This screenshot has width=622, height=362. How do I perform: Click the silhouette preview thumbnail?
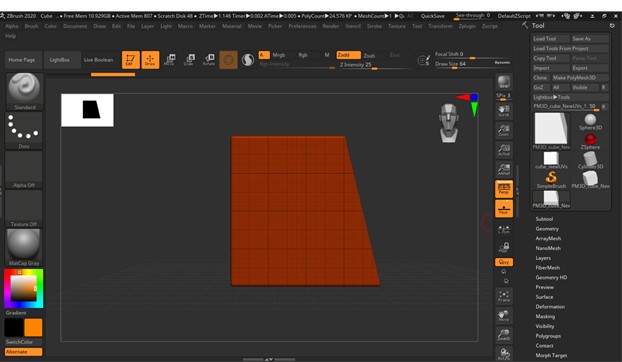click(x=87, y=110)
